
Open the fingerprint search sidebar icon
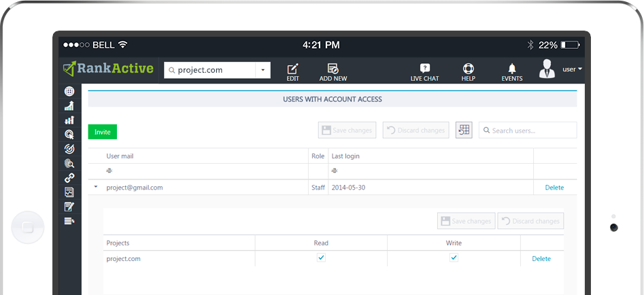click(x=69, y=163)
